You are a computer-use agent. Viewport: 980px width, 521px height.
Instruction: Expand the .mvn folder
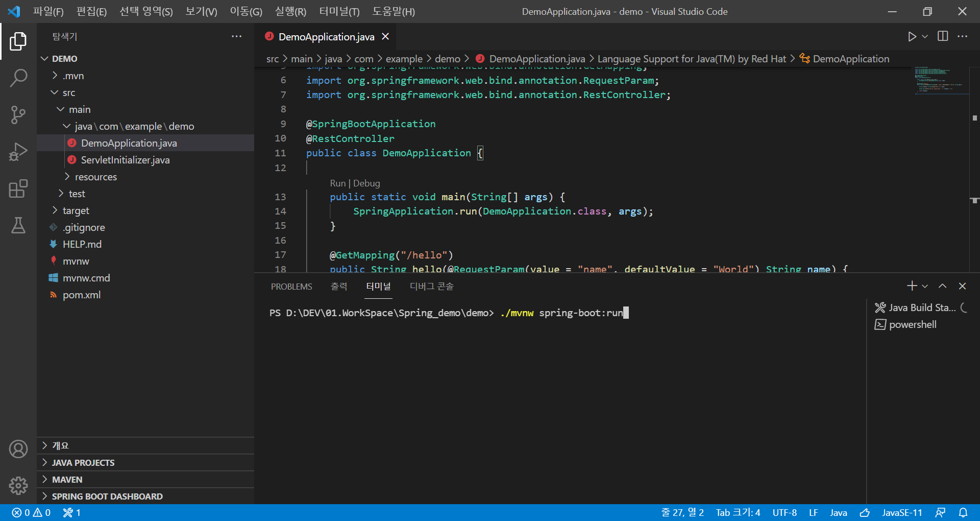[x=145, y=76]
